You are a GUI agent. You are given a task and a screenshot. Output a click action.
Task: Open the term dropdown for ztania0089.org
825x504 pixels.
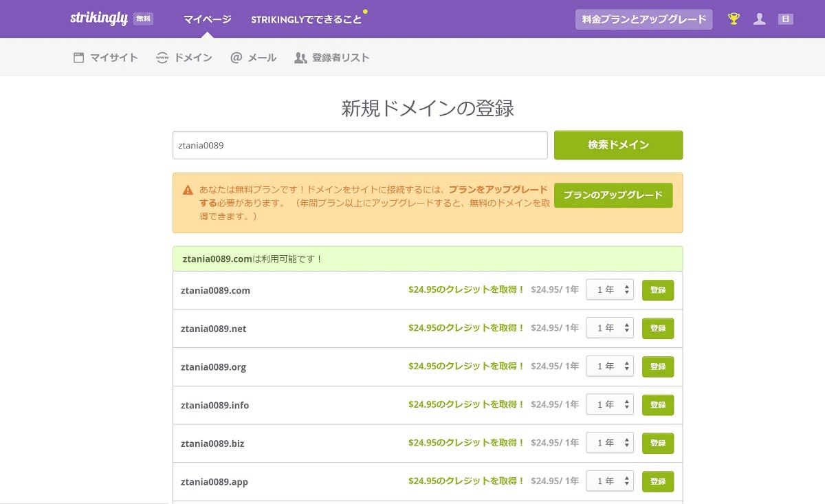click(x=609, y=366)
